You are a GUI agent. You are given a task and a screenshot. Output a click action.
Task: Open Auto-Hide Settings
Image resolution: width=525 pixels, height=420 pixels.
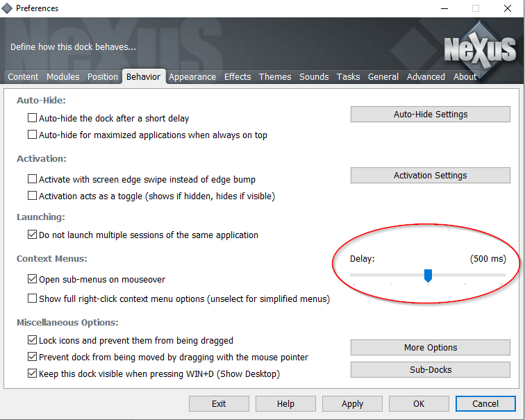click(431, 115)
